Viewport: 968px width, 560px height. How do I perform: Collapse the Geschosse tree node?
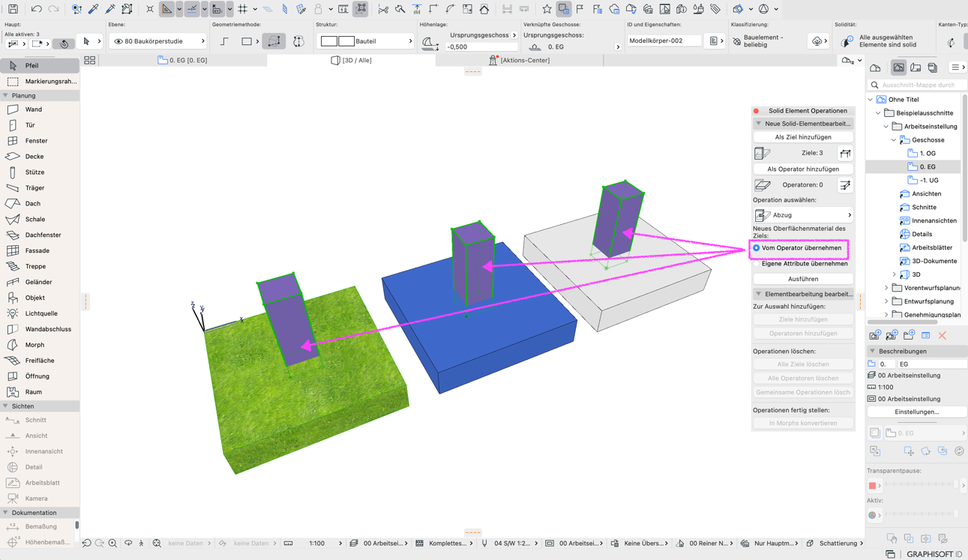[x=894, y=140]
